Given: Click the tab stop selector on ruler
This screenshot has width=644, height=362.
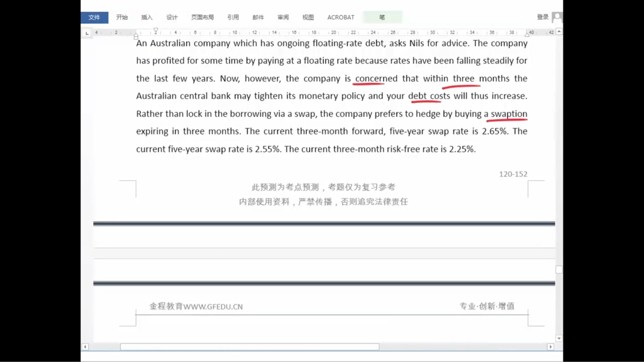Looking at the screenshot, I should (87, 33).
